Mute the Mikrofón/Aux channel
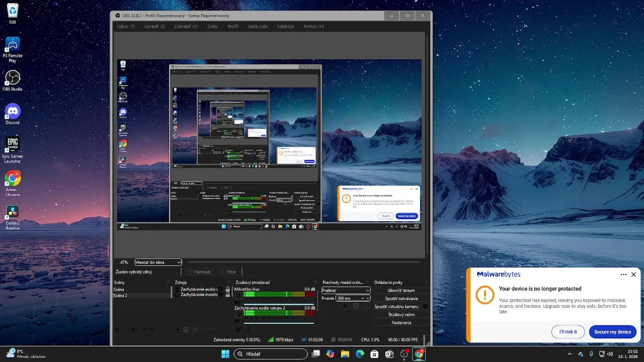Image resolution: width=644 pixels, height=362 pixels. tap(237, 302)
